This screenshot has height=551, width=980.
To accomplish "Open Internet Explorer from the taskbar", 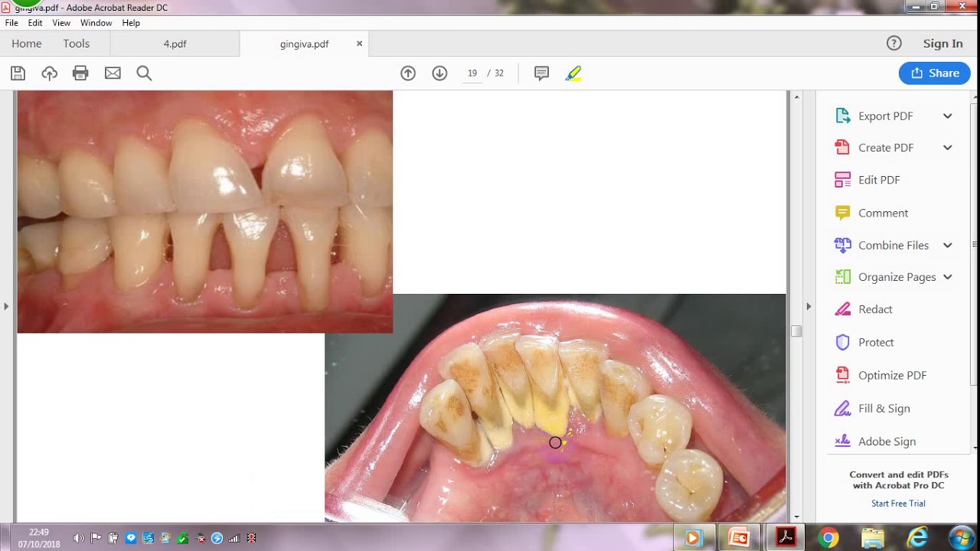I will coord(917,538).
